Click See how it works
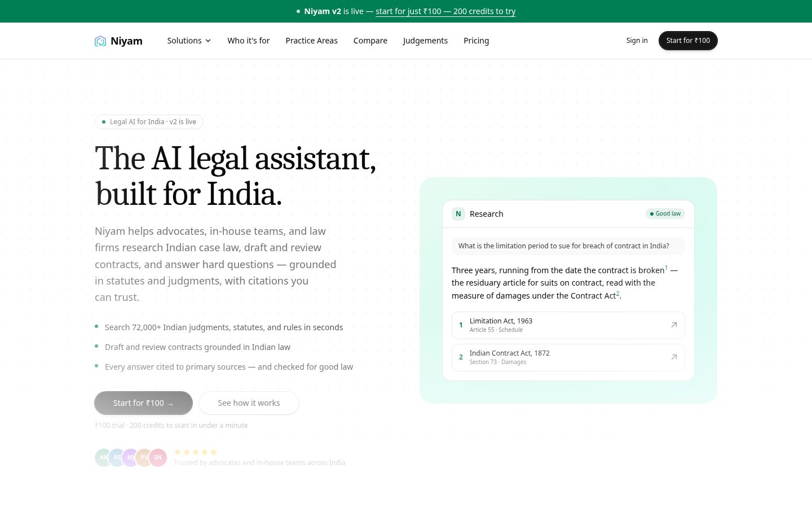 249,403
